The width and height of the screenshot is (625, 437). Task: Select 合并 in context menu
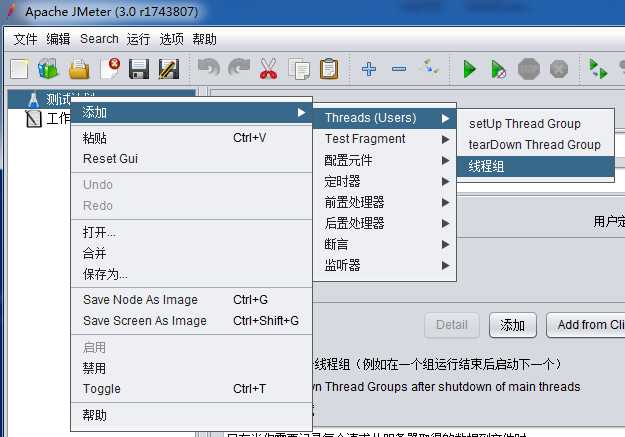[x=191, y=253]
